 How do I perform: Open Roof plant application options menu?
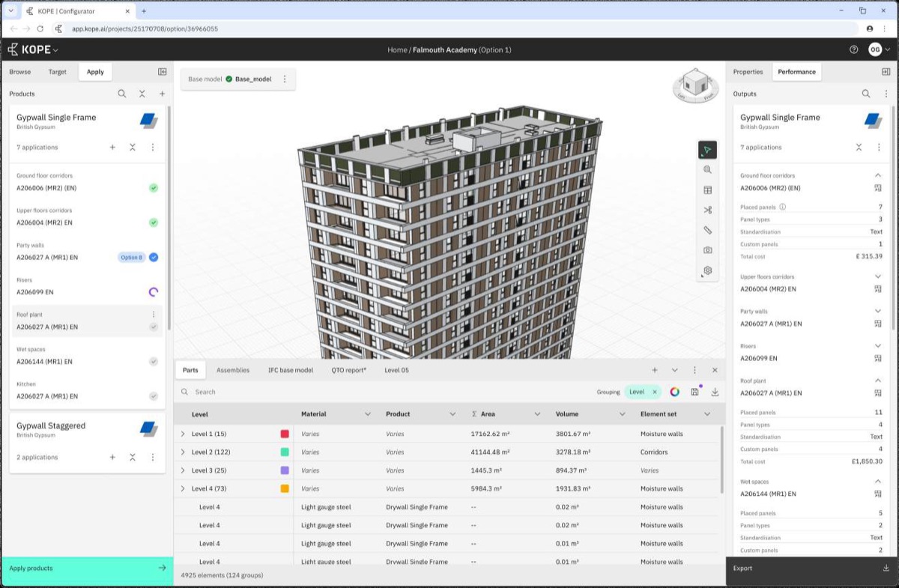[154, 315]
